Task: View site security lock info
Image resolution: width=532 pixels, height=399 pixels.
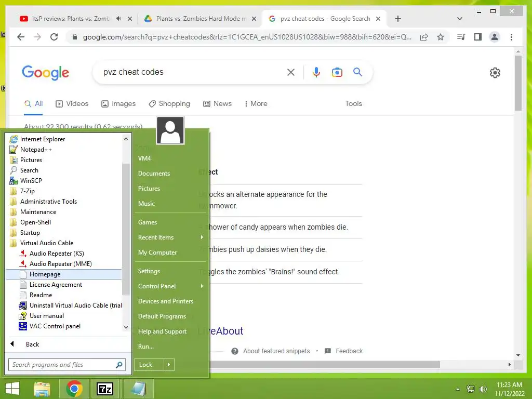Action: click(x=75, y=37)
